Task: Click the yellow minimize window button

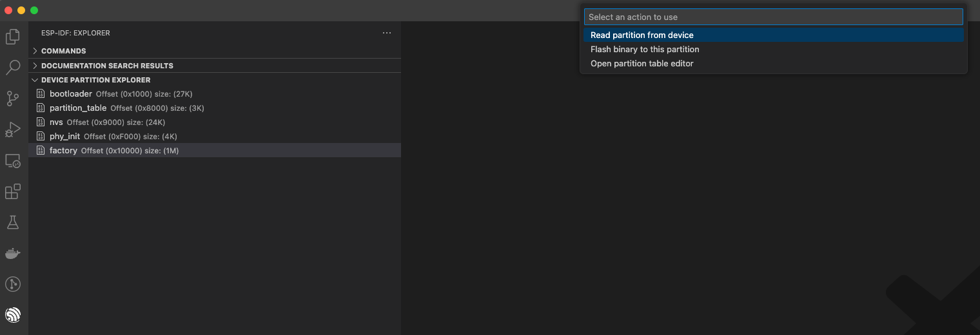Action: point(21,10)
